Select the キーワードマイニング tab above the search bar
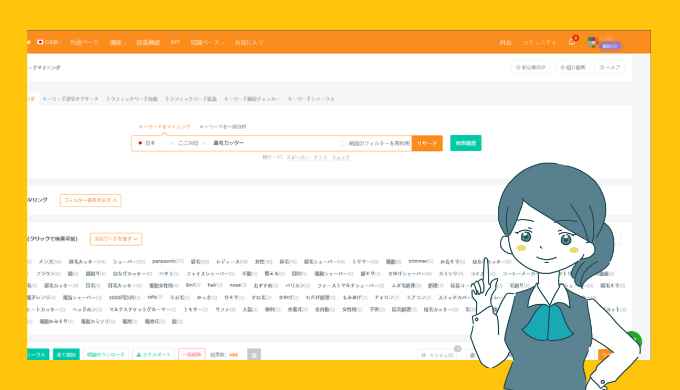This screenshot has width=680, height=390. pyautogui.click(x=164, y=126)
